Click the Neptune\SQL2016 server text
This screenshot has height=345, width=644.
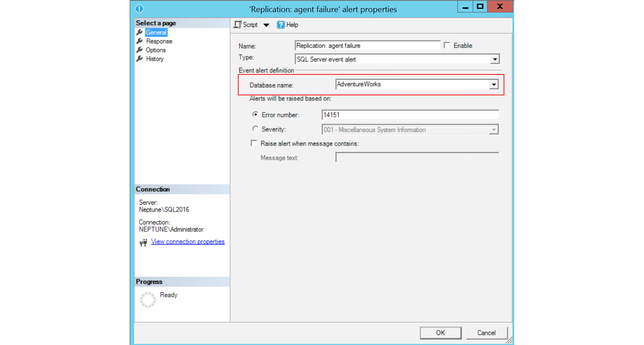pos(164,210)
